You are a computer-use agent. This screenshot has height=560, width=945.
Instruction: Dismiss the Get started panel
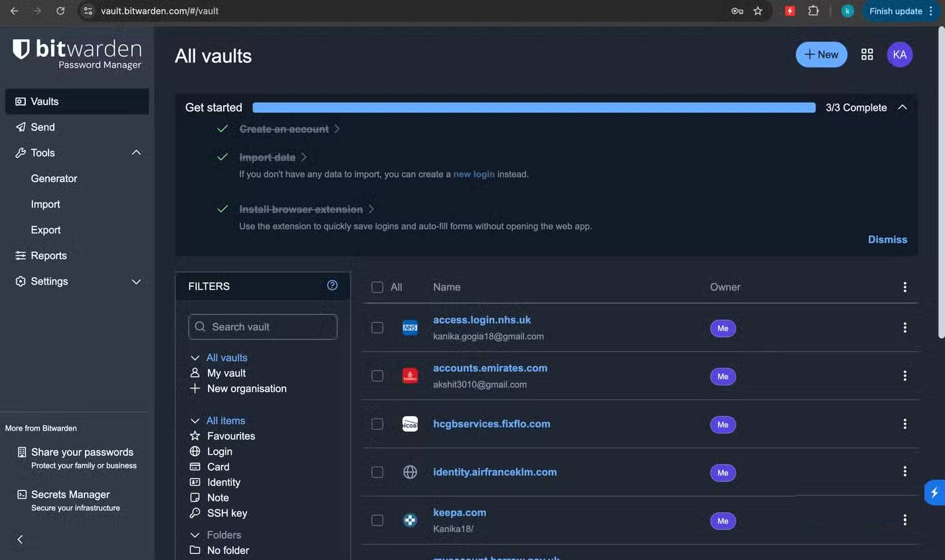click(x=887, y=240)
